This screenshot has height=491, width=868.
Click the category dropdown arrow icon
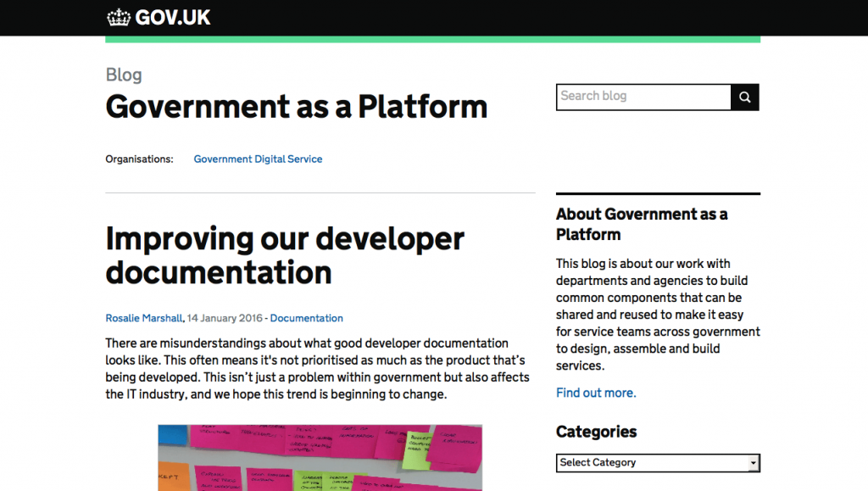tap(754, 463)
